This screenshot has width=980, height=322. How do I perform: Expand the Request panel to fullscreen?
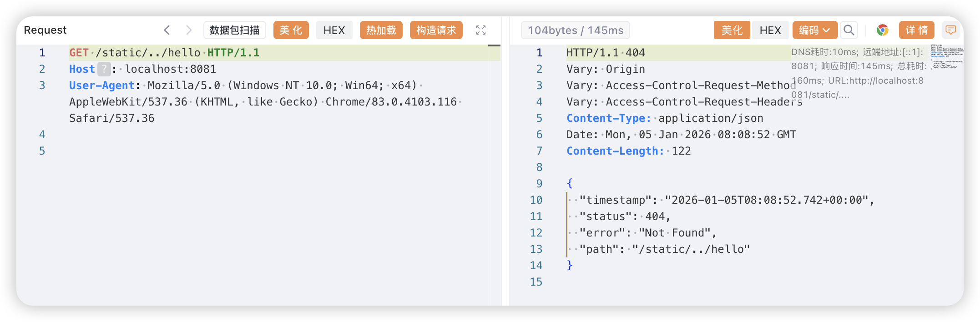(x=481, y=30)
